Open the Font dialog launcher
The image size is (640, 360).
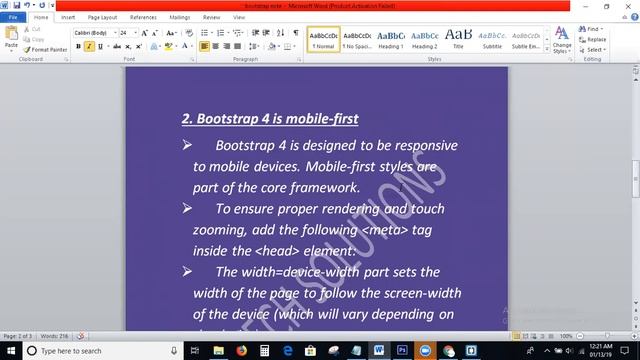tap(192, 60)
